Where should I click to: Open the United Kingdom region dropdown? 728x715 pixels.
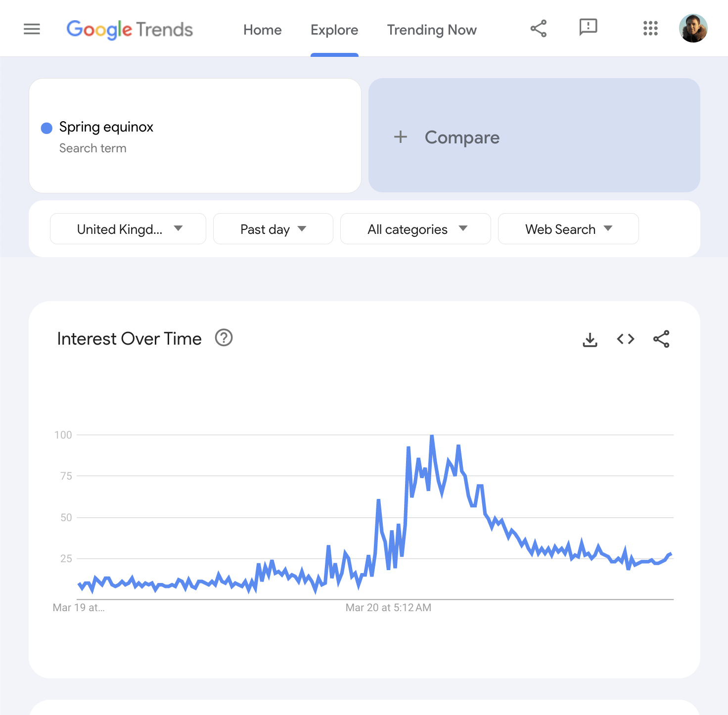(x=128, y=228)
